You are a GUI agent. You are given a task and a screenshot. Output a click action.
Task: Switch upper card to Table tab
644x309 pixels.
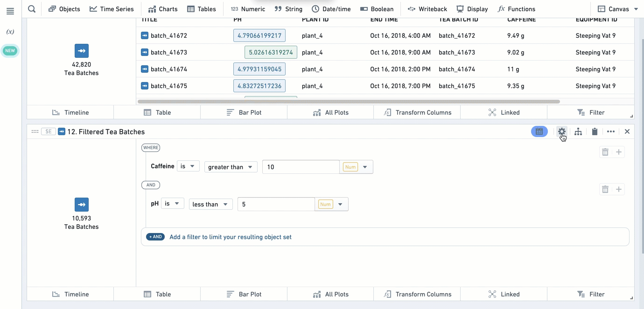[157, 112]
